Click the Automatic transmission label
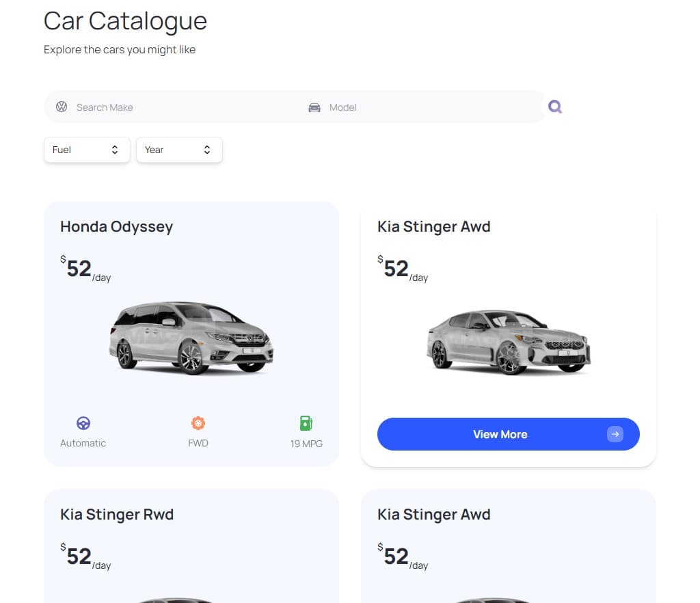 point(83,443)
